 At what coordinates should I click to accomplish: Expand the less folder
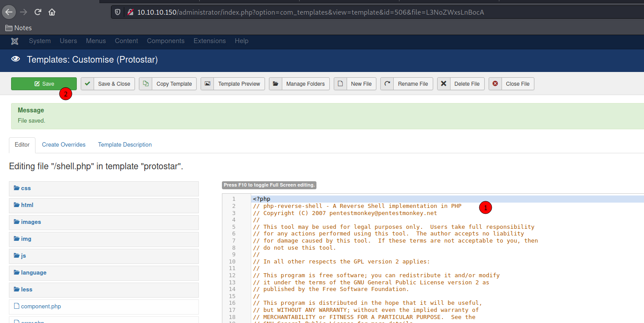(103, 290)
